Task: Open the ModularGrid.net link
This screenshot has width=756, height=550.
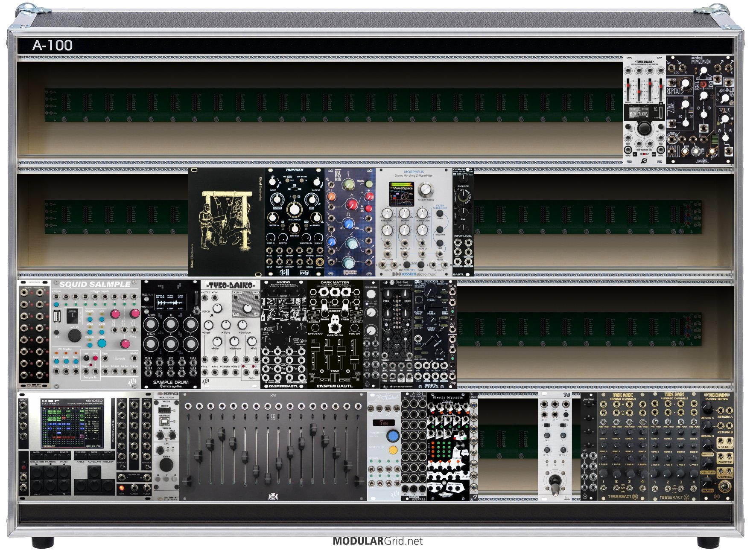Action: coord(377,541)
